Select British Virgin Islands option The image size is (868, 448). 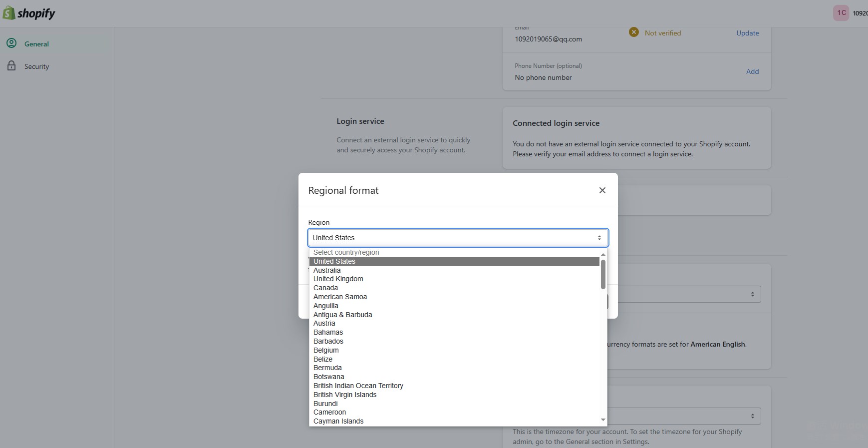(454, 395)
